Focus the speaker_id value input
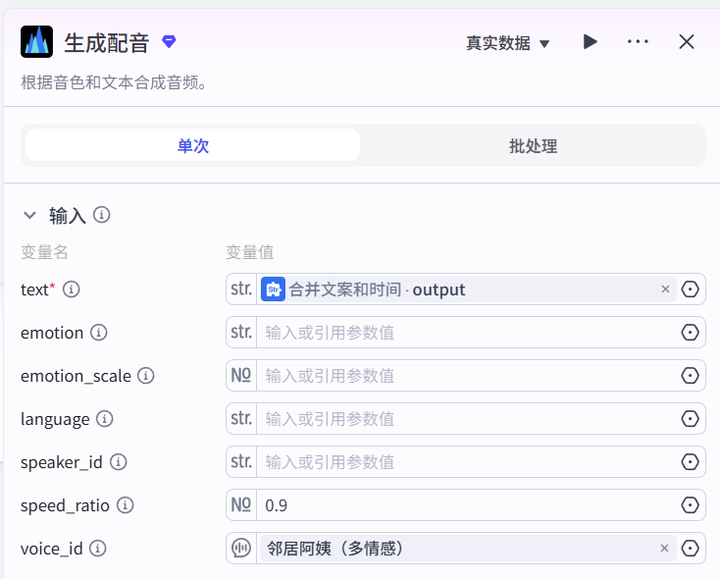The image size is (720, 579). point(467,462)
